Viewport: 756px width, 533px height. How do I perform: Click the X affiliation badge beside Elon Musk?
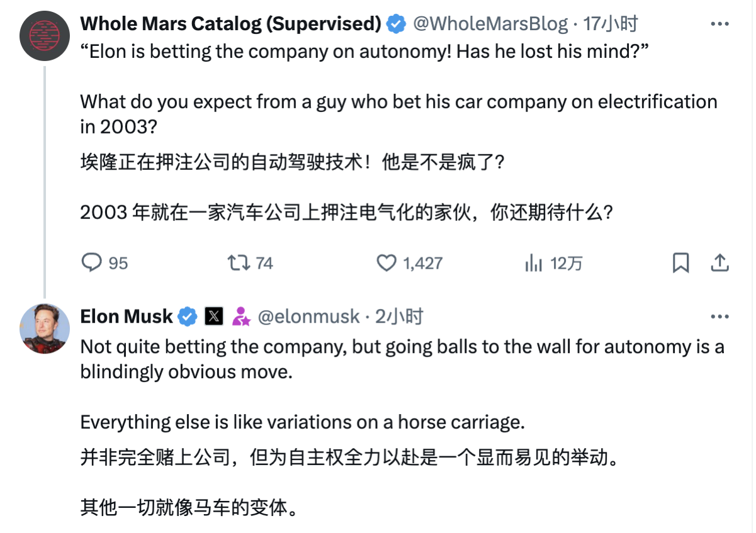[214, 317]
